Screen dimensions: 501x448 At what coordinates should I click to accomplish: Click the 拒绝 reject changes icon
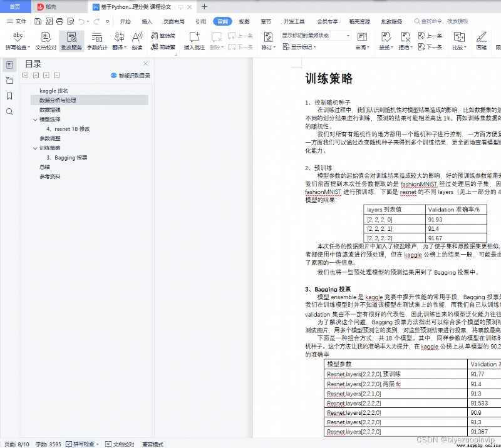[x=405, y=37]
